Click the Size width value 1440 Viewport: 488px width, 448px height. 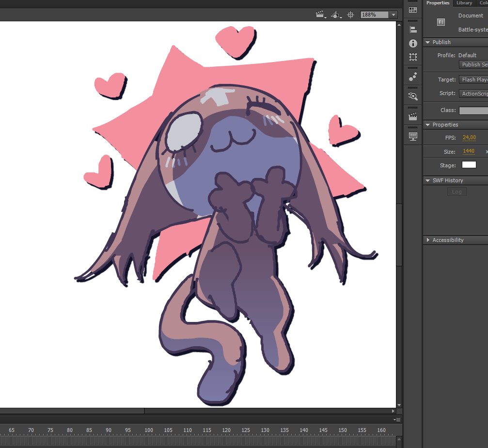[469, 151]
